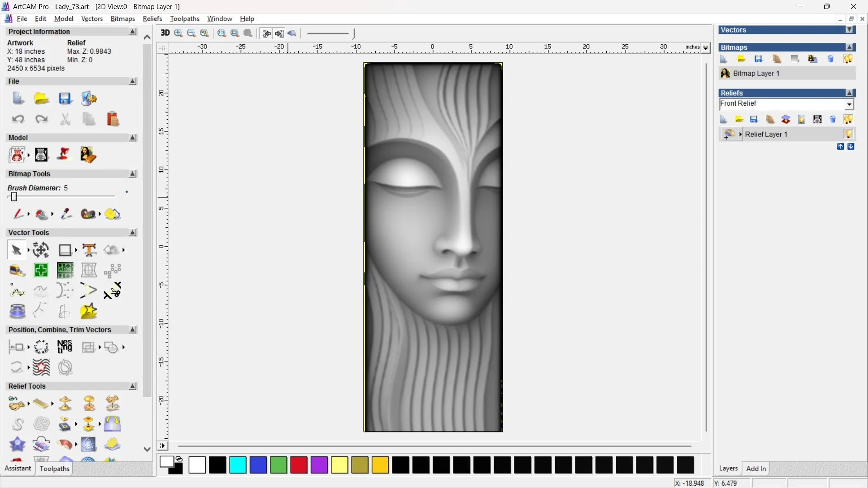Click the Save file icon

[x=65, y=99]
